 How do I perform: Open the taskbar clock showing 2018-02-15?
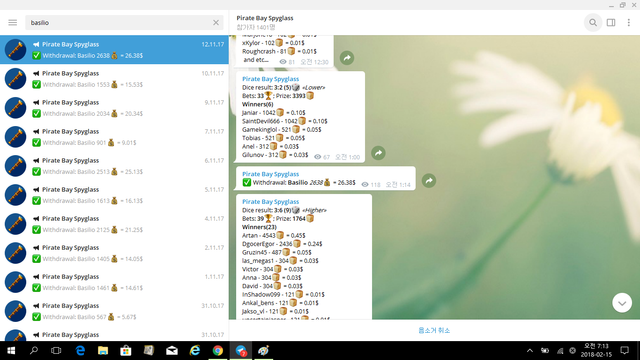[x=596, y=351]
